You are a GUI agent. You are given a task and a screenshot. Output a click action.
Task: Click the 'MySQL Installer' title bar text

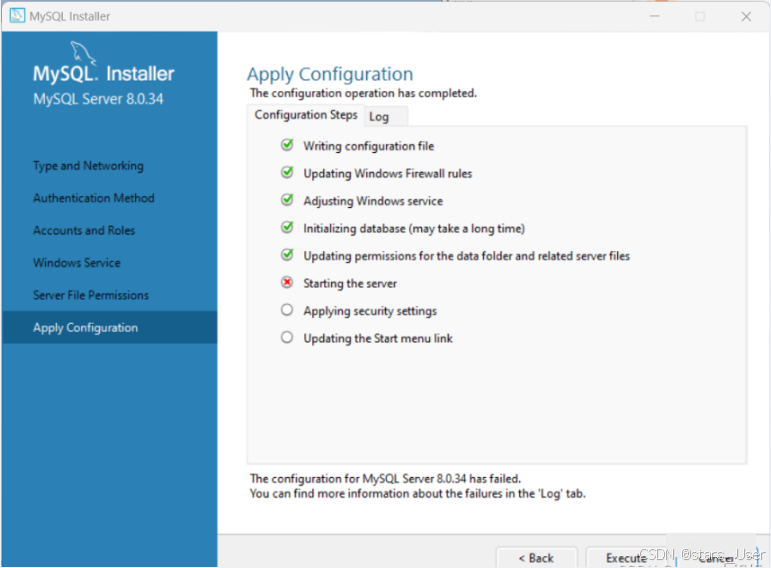(x=70, y=16)
